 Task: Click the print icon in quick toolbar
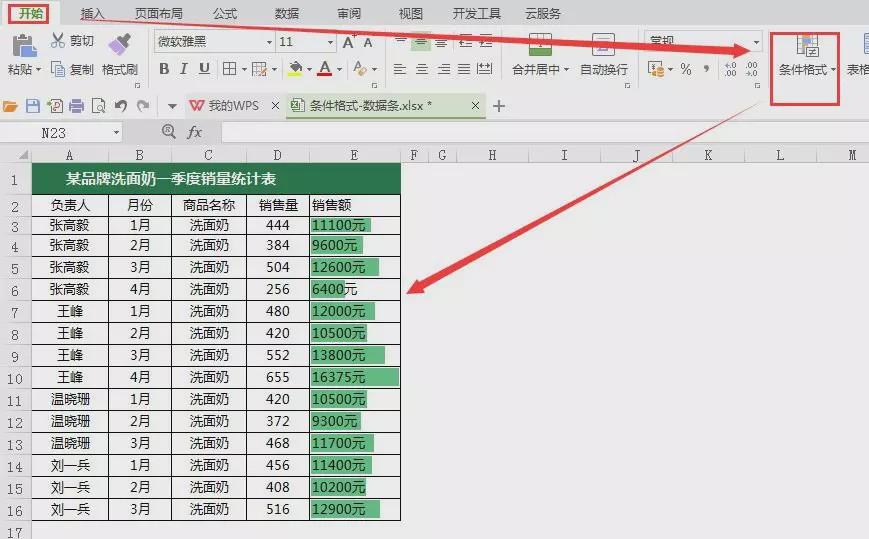76,105
